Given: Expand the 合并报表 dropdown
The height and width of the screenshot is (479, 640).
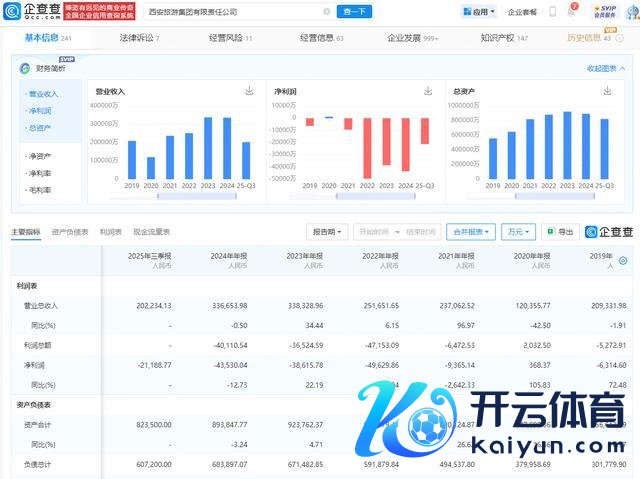Looking at the screenshot, I should [470, 232].
